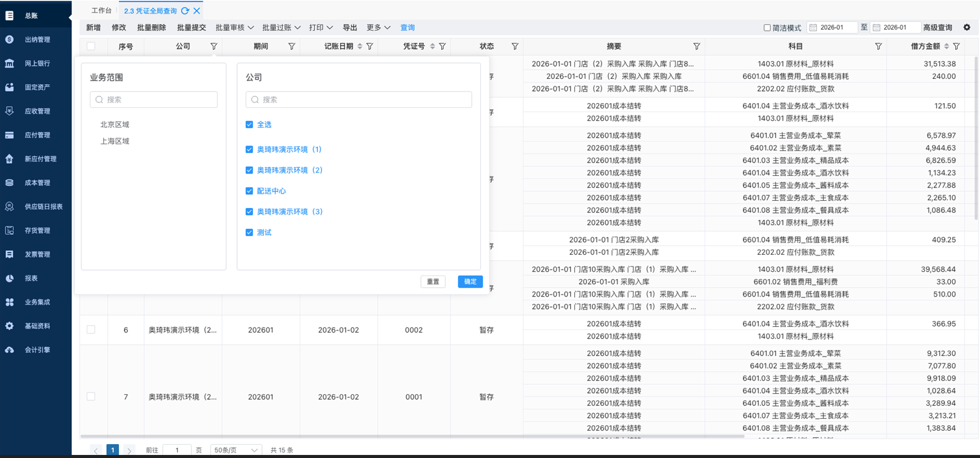Open 网上银行 in the sidebar
The image size is (980, 458).
37,63
